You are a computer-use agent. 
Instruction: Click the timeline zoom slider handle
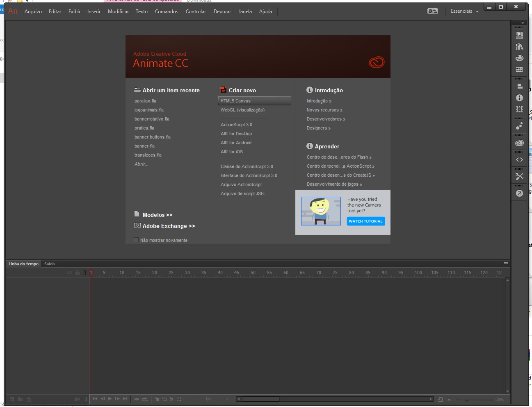(x=466, y=399)
